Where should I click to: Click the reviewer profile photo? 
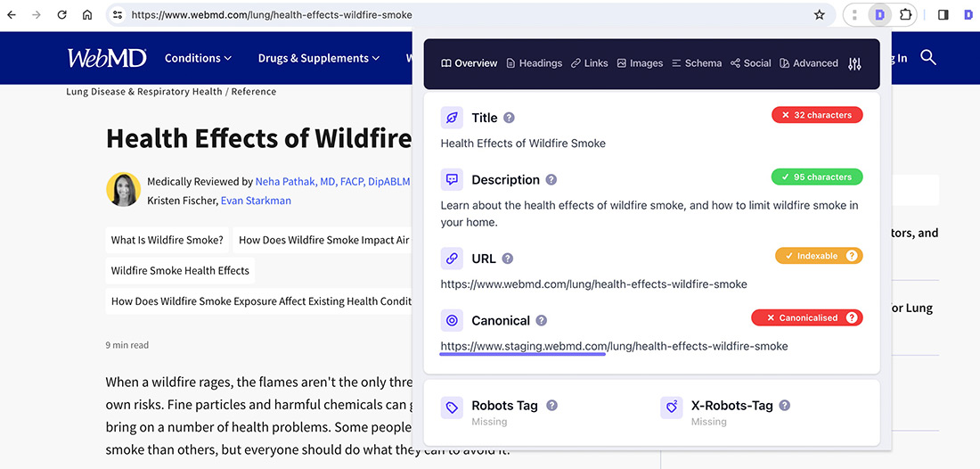(x=123, y=190)
